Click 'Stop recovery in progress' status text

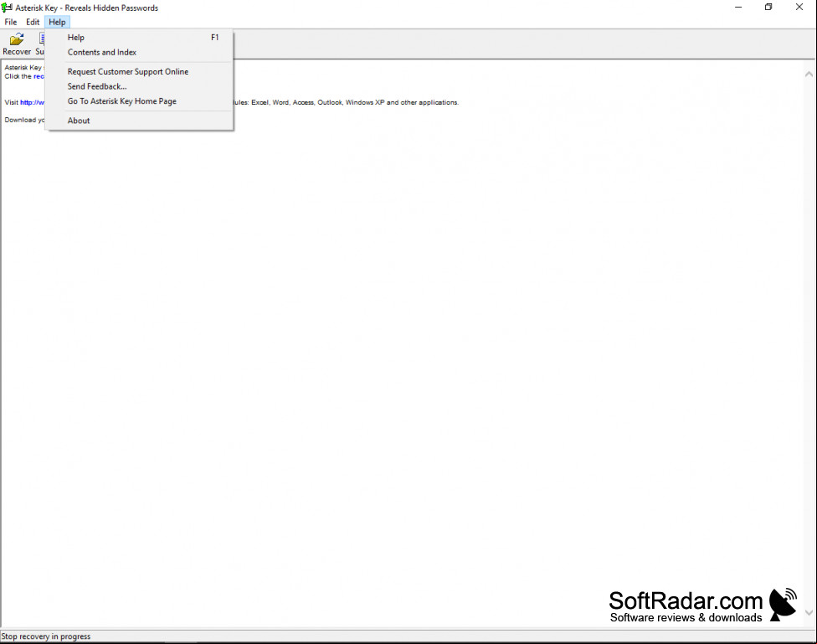(46, 636)
